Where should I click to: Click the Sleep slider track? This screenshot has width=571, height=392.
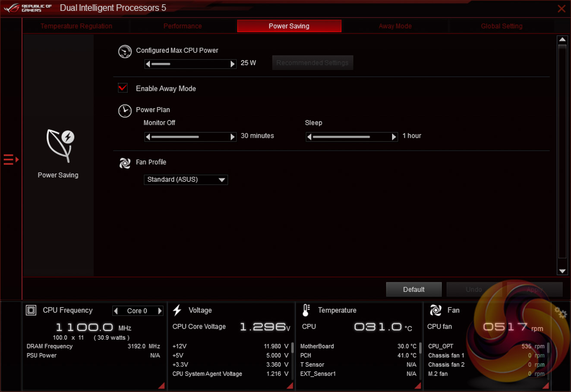pyautogui.click(x=351, y=137)
